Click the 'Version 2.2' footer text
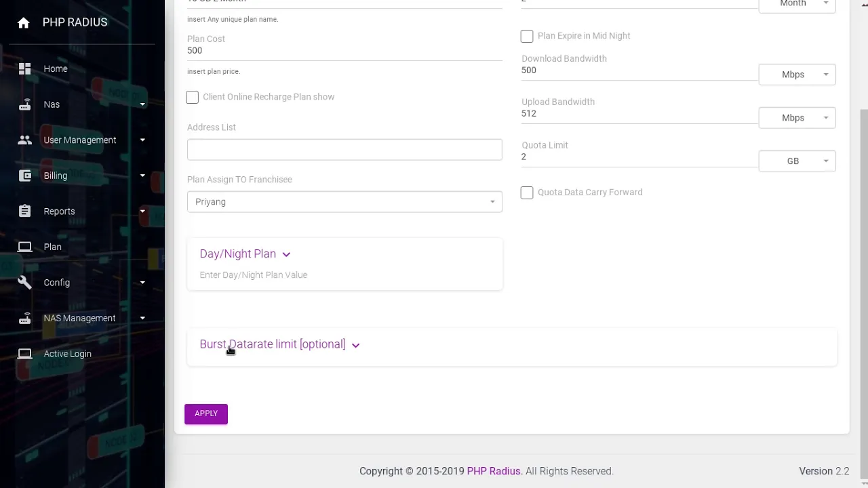Screen dimensions: 868x488 pos(824,471)
